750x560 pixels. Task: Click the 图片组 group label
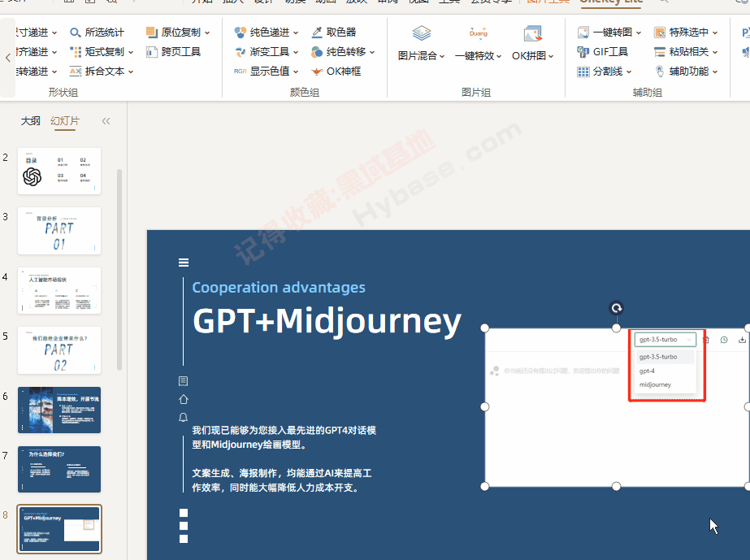click(x=476, y=93)
